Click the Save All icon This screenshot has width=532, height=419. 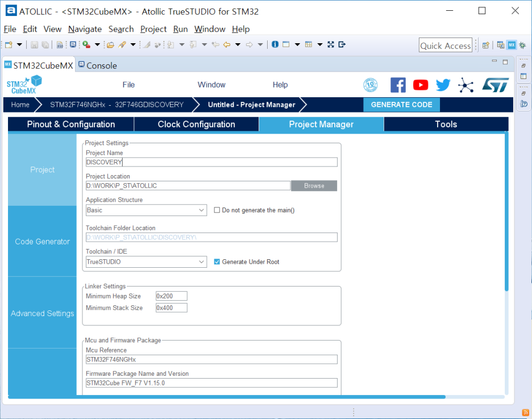tap(45, 45)
